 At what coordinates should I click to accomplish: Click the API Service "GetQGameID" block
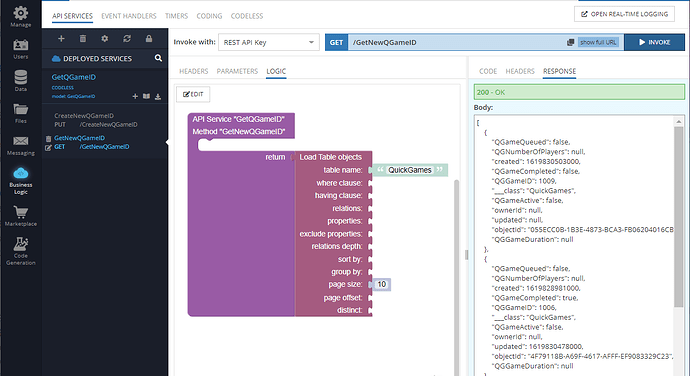239,119
